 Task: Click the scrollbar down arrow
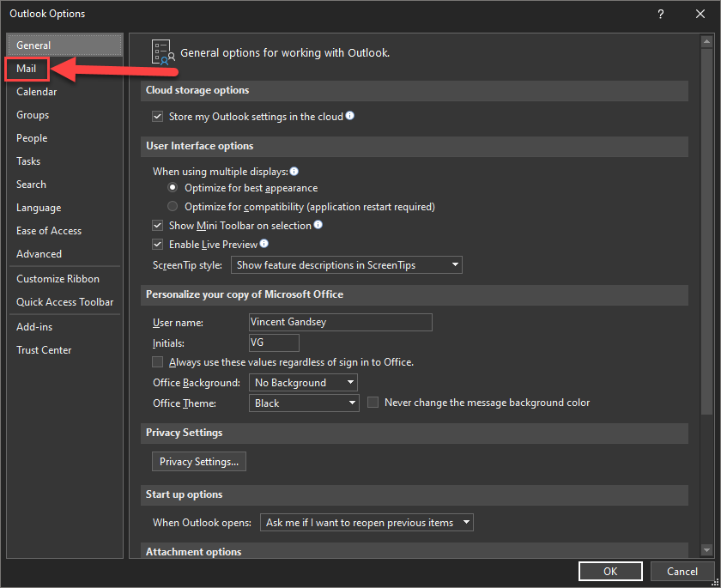click(706, 549)
